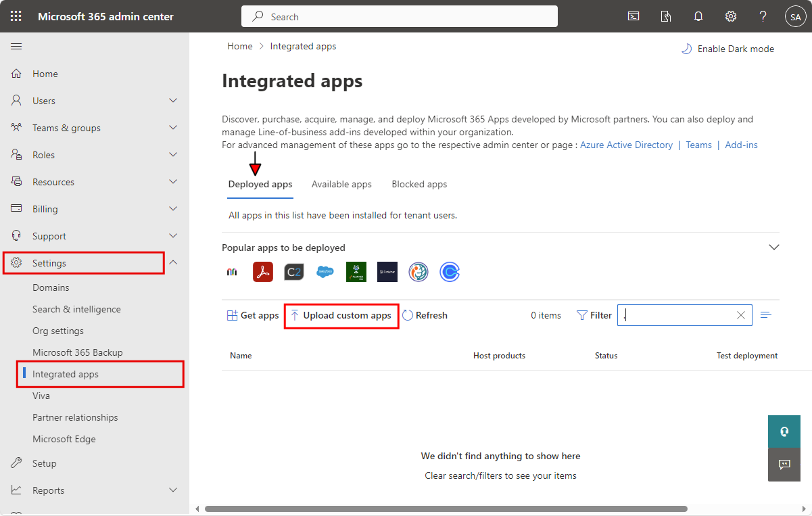
Task: Launch Cloud Shell from the header
Action: pyautogui.click(x=634, y=16)
